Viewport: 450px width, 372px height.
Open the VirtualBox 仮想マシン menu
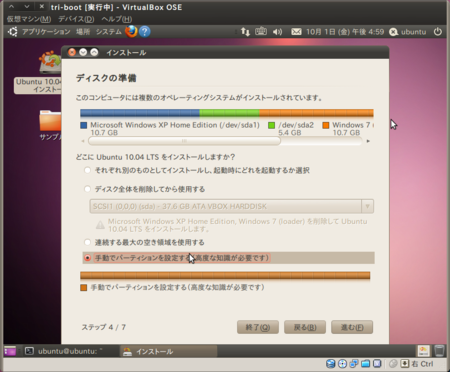click(x=29, y=19)
